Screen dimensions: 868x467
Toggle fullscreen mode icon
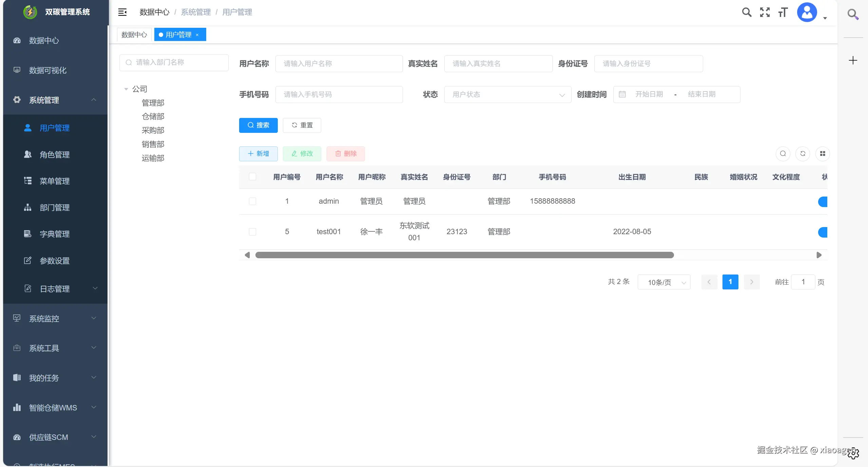[x=765, y=12]
